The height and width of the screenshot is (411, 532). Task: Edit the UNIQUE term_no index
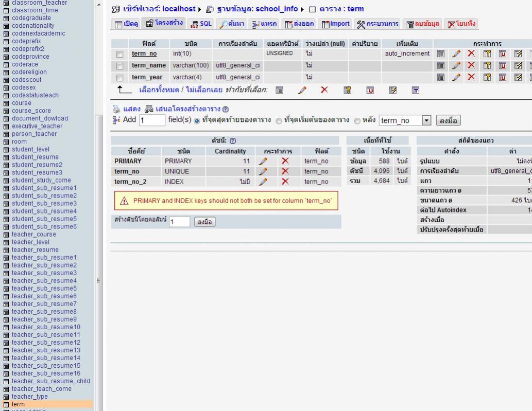(263, 171)
